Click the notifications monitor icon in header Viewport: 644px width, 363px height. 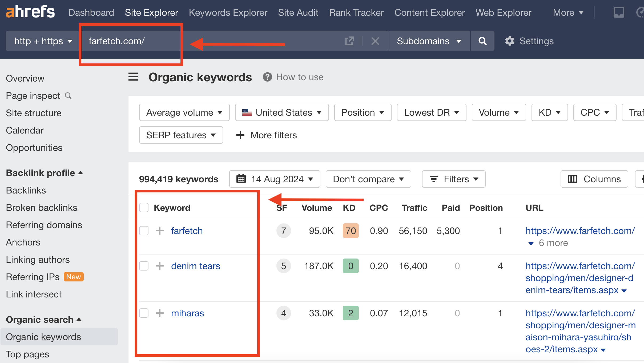click(x=619, y=13)
